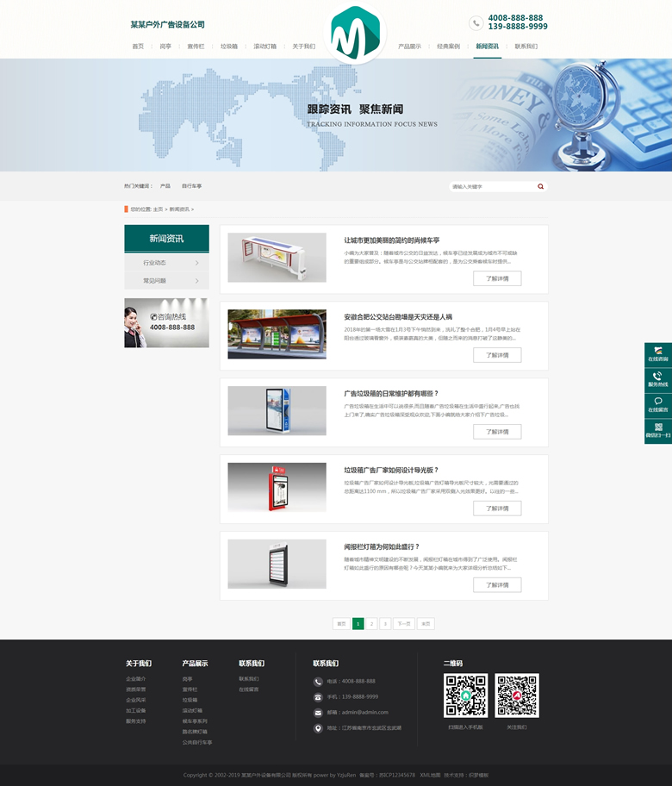Open the bus station thumbnail of second article
This screenshot has width=672, height=786.
[277, 334]
